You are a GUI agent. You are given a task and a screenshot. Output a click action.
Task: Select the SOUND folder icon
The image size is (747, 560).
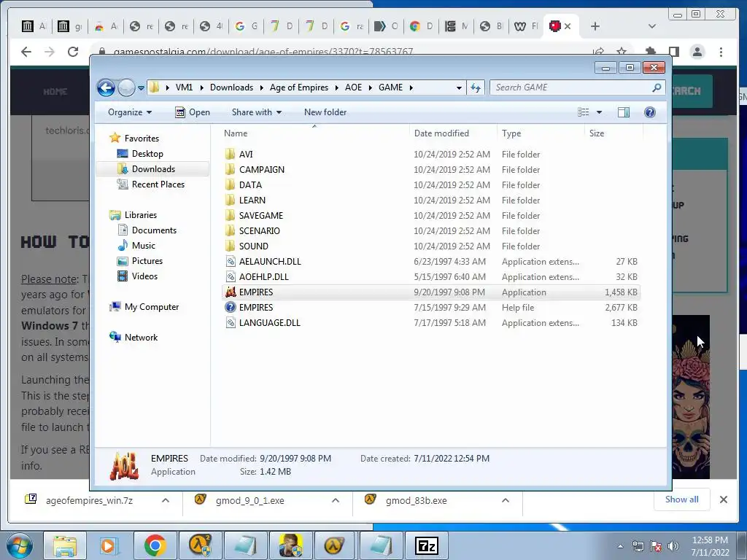[x=230, y=246]
